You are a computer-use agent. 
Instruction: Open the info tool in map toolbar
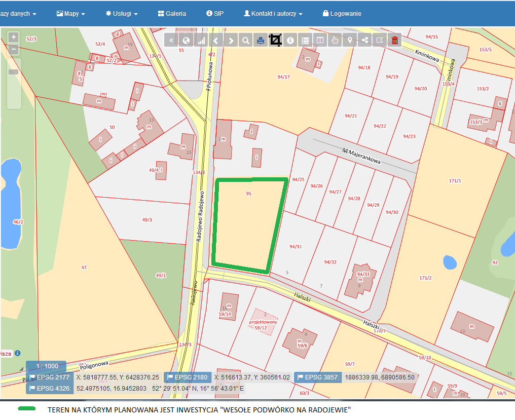(x=290, y=41)
